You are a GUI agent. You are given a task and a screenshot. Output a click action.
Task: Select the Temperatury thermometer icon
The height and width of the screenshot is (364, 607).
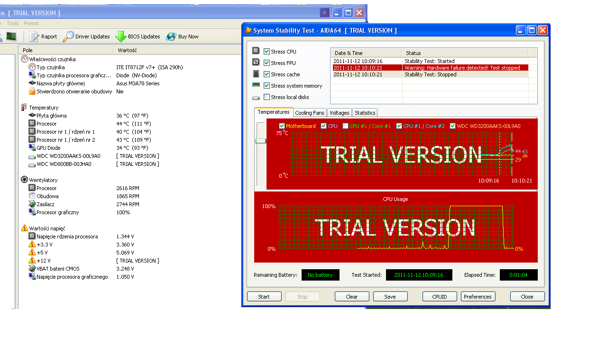[25, 108]
